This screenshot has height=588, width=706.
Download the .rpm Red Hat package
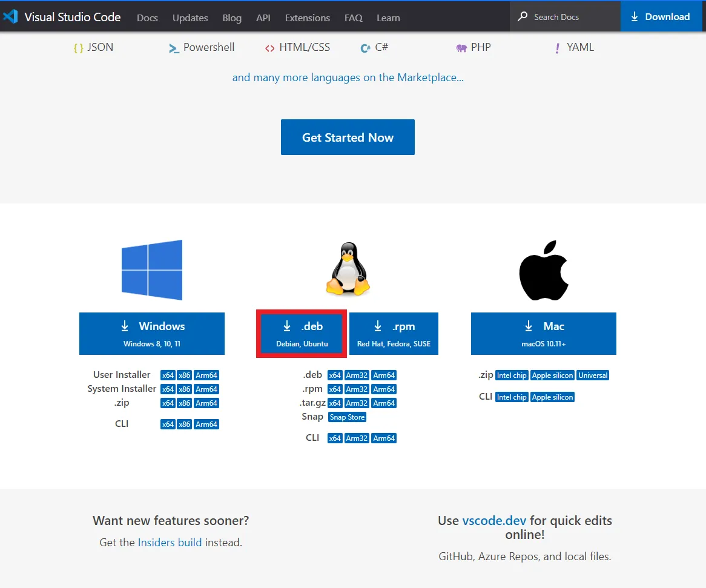pos(394,334)
